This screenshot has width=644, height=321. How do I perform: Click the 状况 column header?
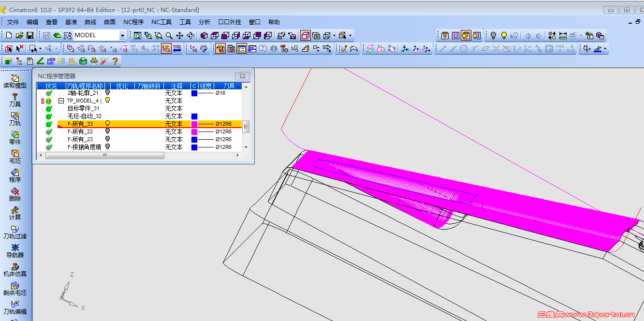51,86
